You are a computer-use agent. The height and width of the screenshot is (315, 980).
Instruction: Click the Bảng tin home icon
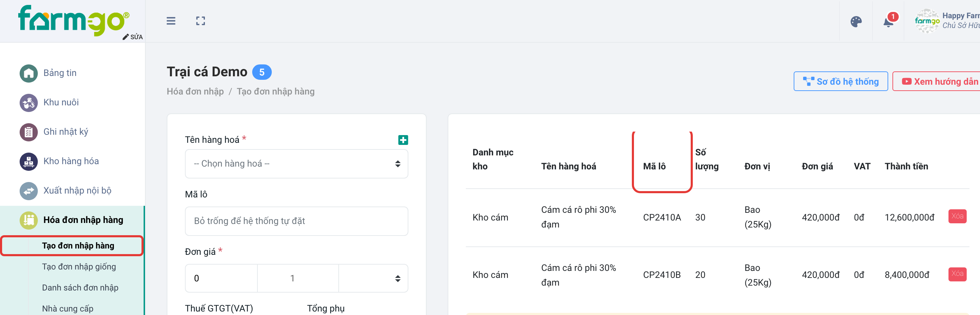(28, 73)
